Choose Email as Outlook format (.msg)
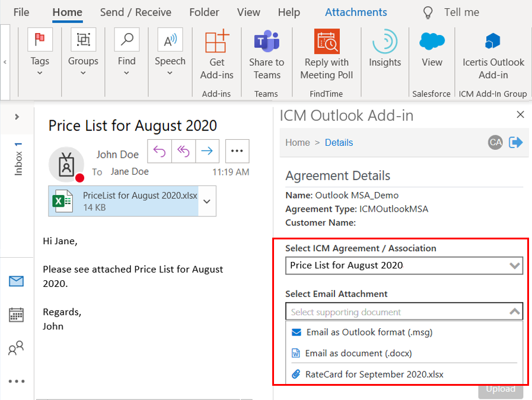Image resolution: width=532 pixels, height=400 pixels. click(369, 332)
